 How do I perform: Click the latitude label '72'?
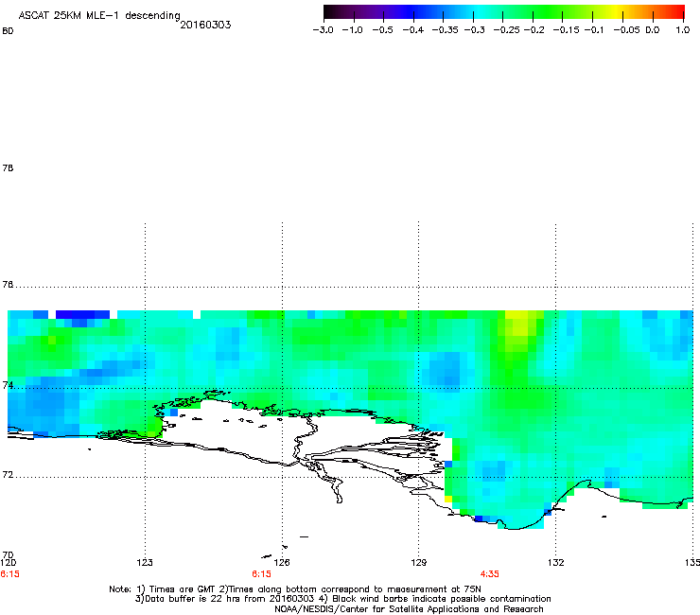pos(8,474)
